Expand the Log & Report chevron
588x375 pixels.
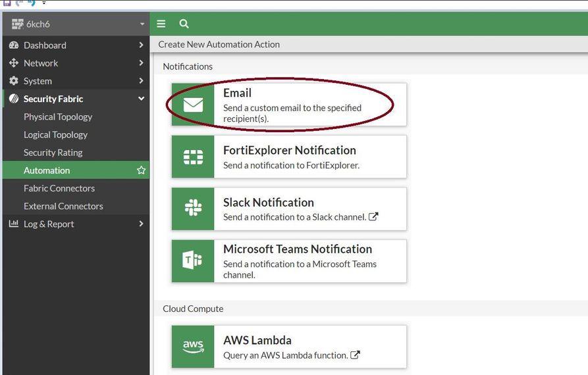coord(141,224)
